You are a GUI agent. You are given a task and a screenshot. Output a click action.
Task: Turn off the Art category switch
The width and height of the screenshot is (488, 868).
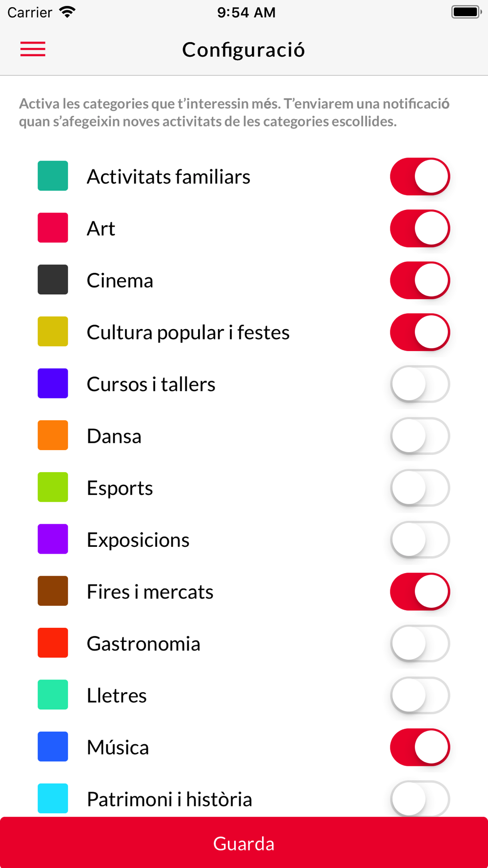(x=420, y=228)
